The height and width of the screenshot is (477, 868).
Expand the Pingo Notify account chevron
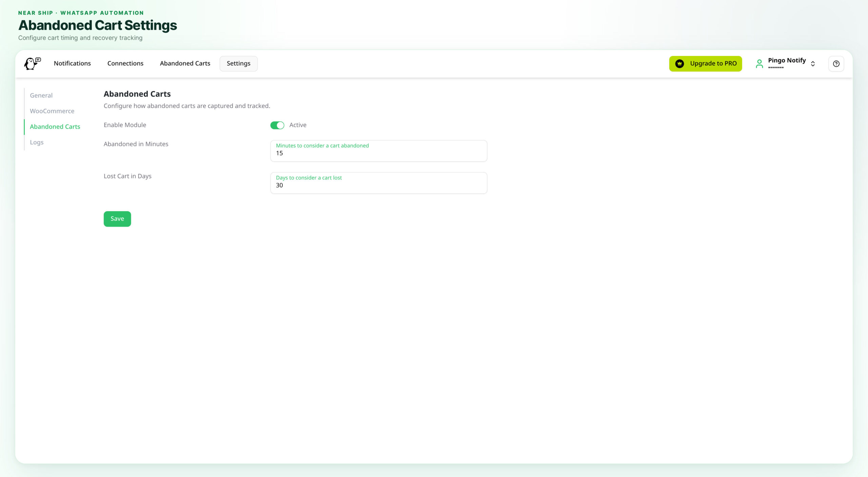tap(813, 64)
